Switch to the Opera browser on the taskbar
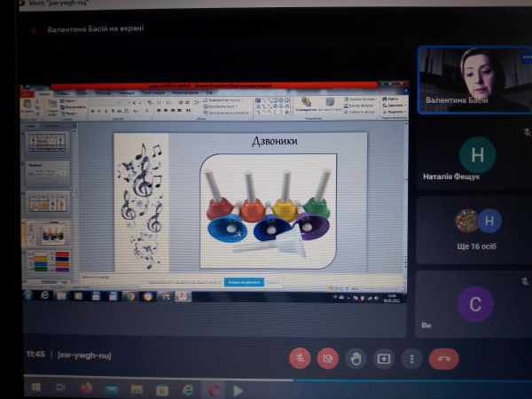This screenshot has height=399, width=532. (x=214, y=391)
